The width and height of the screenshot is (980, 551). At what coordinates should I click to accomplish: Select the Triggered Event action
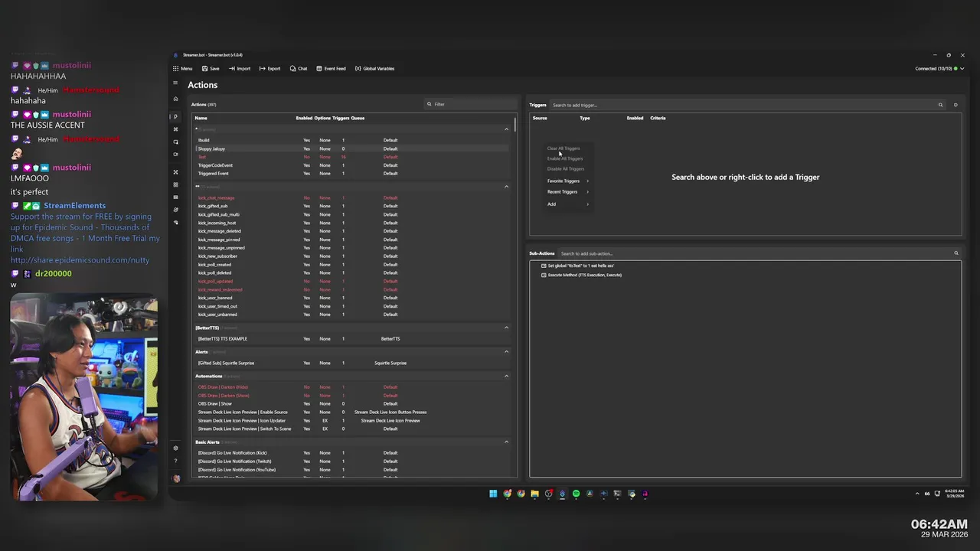coord(352,174)
